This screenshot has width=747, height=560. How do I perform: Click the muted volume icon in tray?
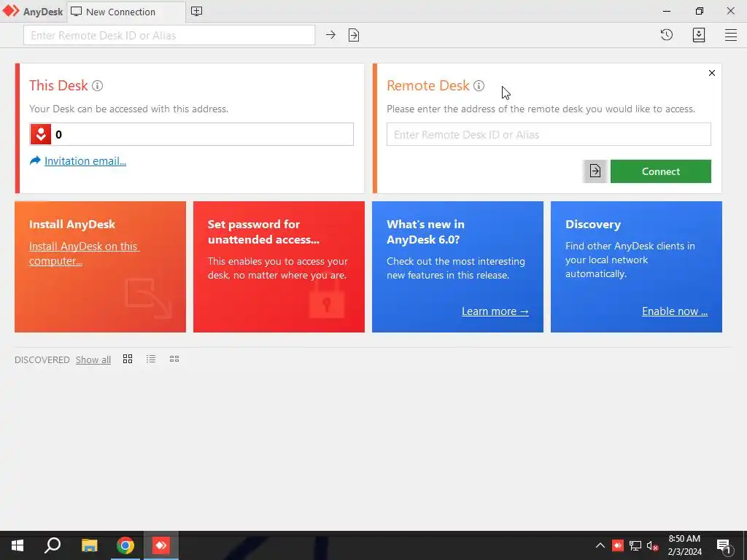652,545
